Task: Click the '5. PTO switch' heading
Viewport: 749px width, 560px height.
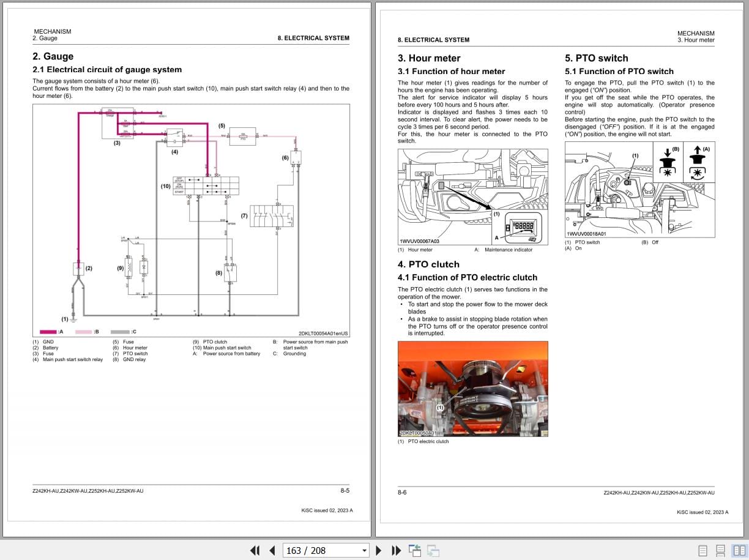Action: pos(597,58)
